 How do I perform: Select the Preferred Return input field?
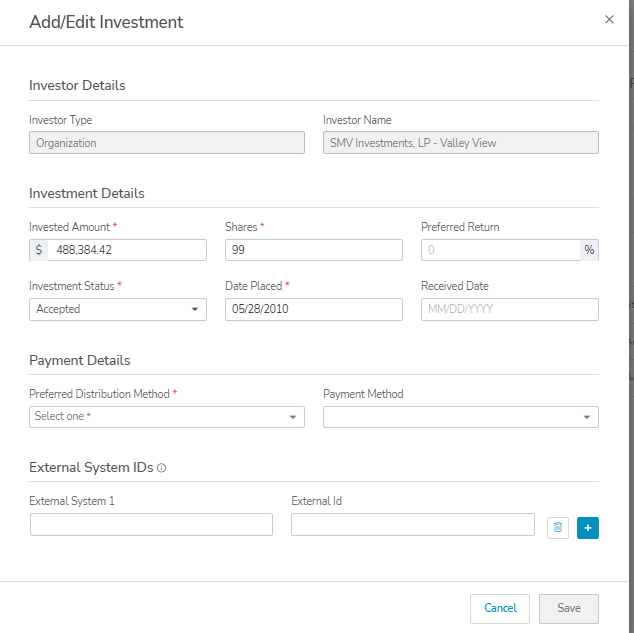tap(500, 250)
